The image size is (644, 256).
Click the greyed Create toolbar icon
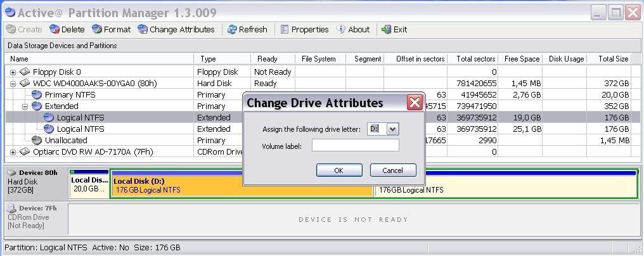[11, 29]
